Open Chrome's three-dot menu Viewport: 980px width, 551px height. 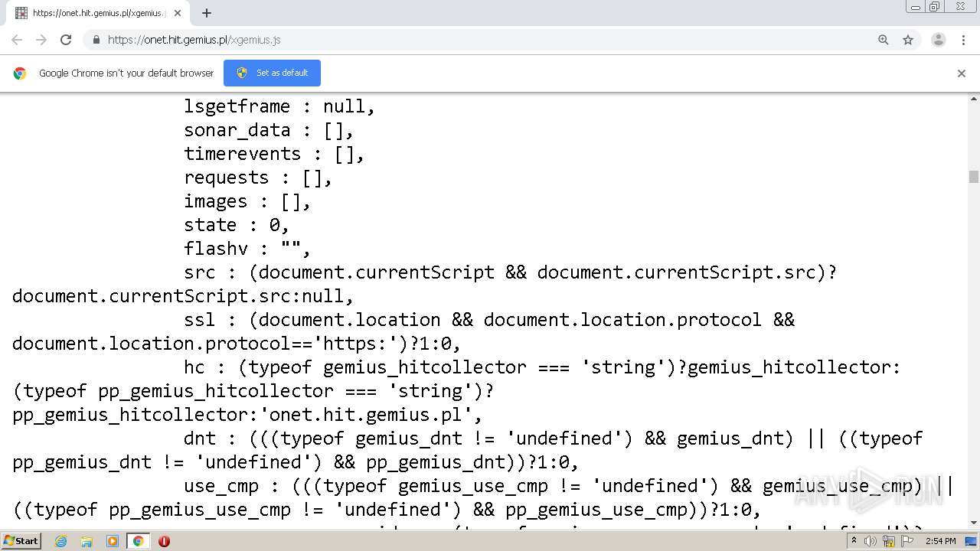pyautogui.click(x=963, y=40)
